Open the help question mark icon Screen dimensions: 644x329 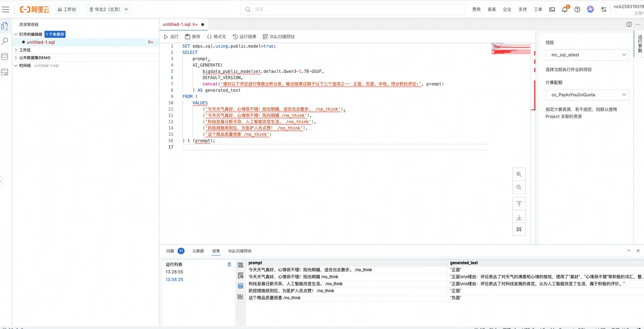coord(577,9)
